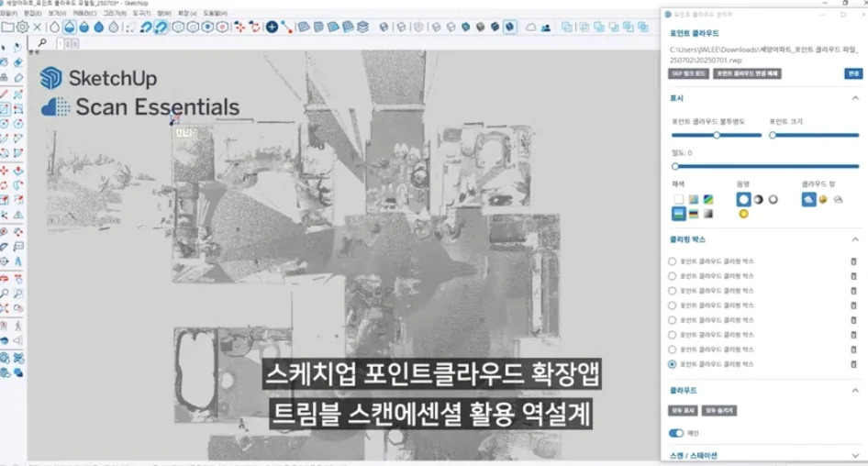Switch to scene tab 1
868x466 pixels.
(60, 43)
